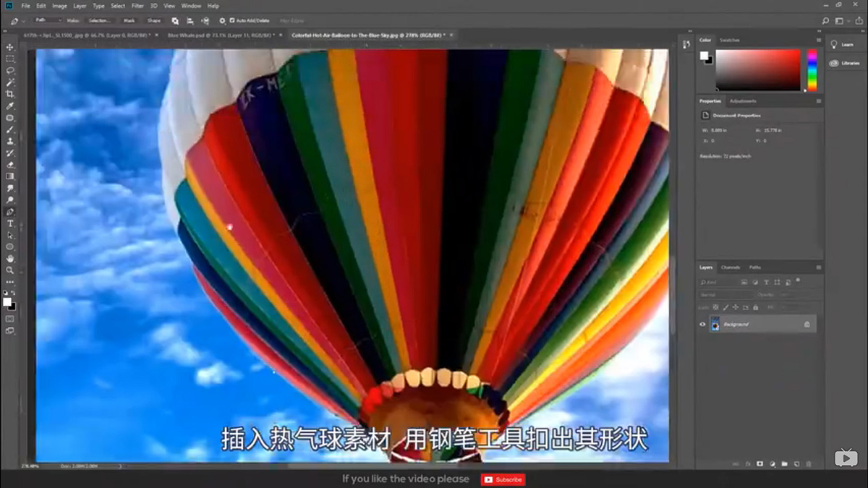Activate the Hand tool
868x488 pixels.
click(10, 258)
